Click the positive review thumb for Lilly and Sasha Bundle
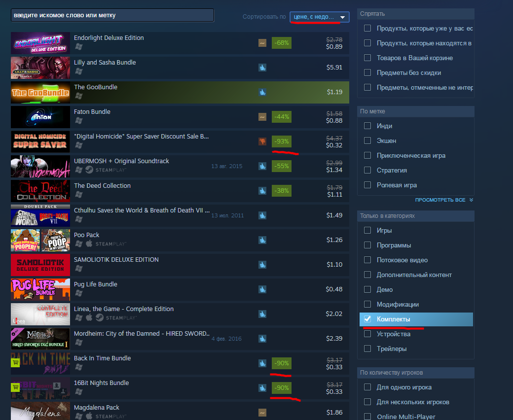Image resolution: width=513 pixels, height=420 pixels. pos(262,68)
